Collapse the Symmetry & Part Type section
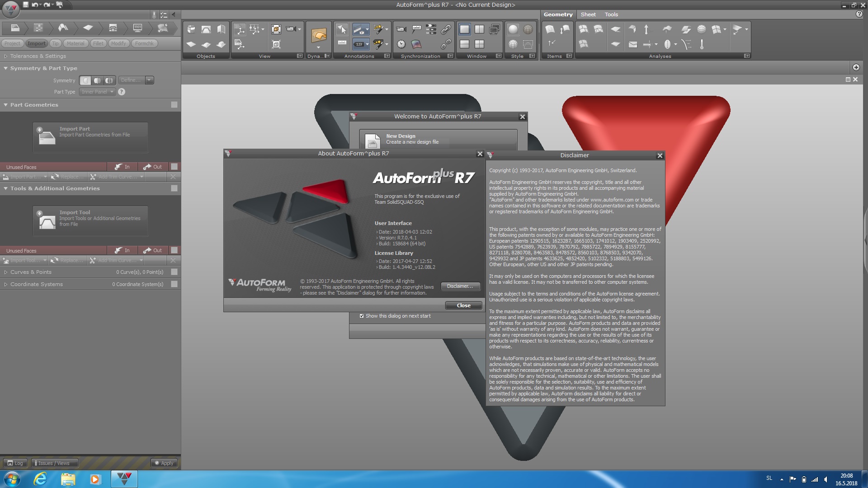Viewport: 868px width, 488px height. click(6, 68)
